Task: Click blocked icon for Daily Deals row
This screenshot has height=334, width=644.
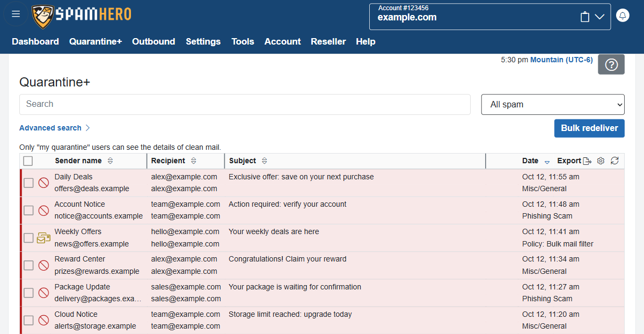Action: coord(43,183)
